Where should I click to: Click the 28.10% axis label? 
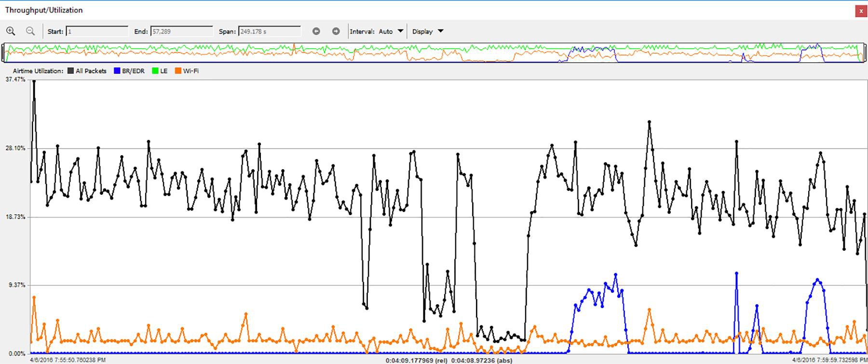click(x=15, y=148)
